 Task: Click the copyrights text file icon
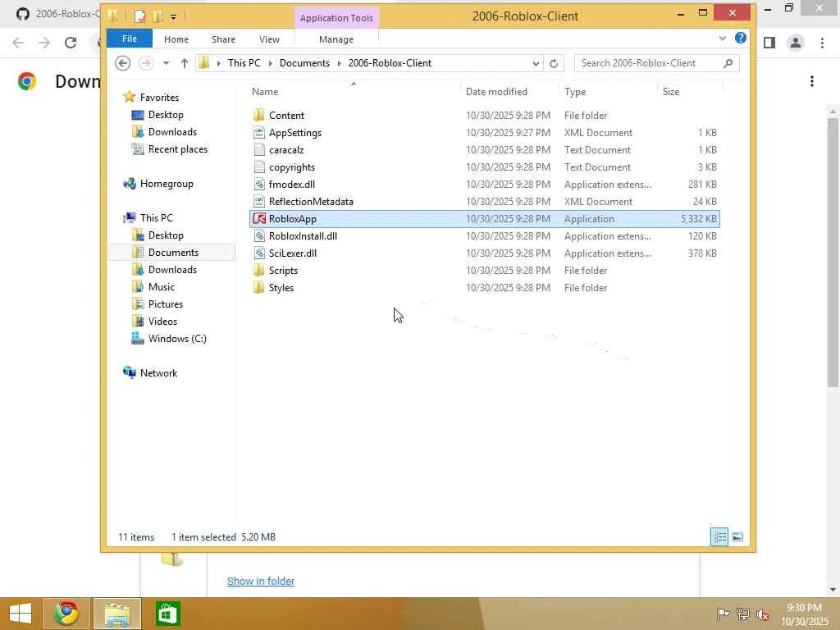pos(259,167)
